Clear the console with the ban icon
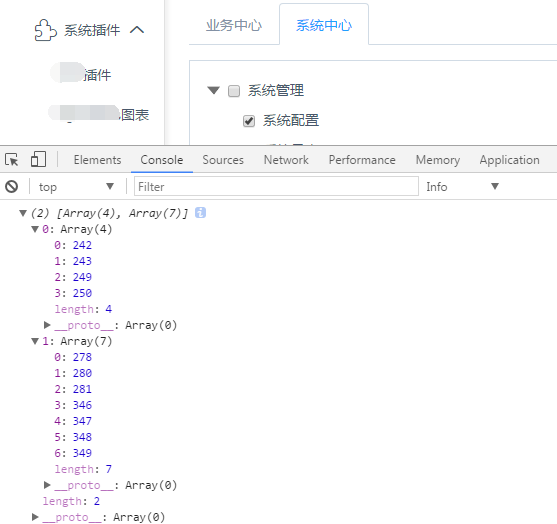Screen dimensions: 557x524 pyautogui.click(x=11, y=187)
